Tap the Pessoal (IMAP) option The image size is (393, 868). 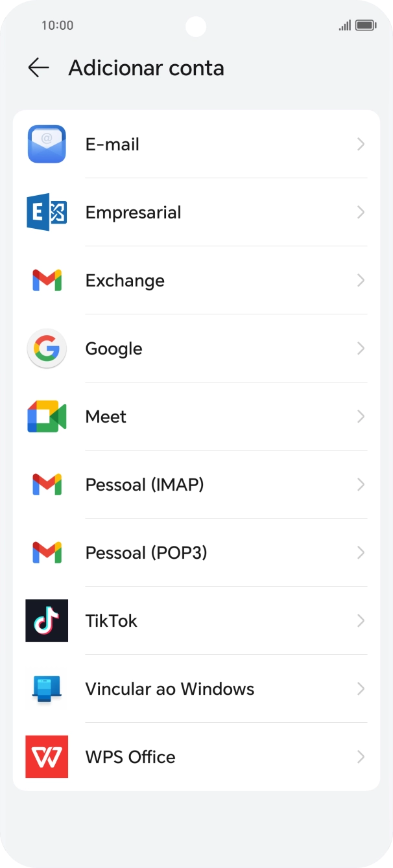[145, 484]
